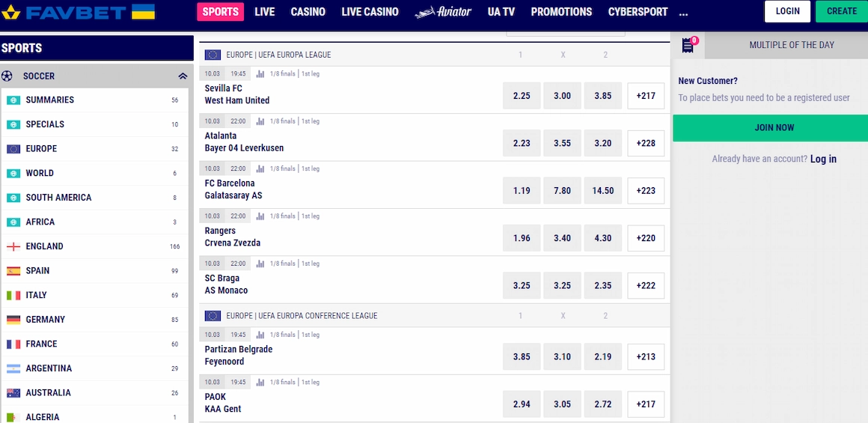Select odds 2.25 for Sevilla FC
Screen dimensions: 868x423
coord(522,96)
